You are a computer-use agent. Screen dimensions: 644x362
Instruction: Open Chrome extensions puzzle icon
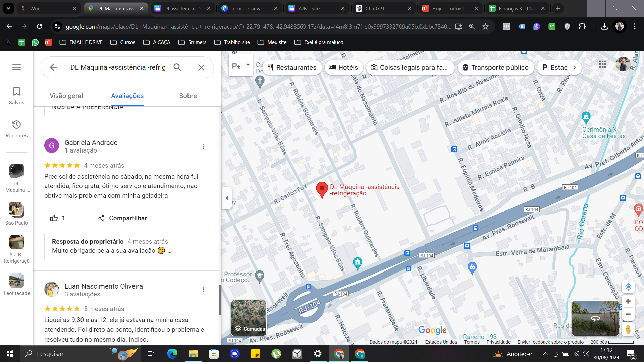[582, 26]
